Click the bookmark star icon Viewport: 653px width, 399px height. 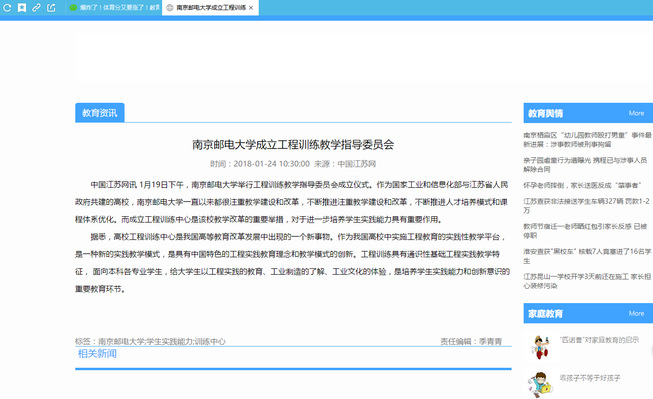22,7
